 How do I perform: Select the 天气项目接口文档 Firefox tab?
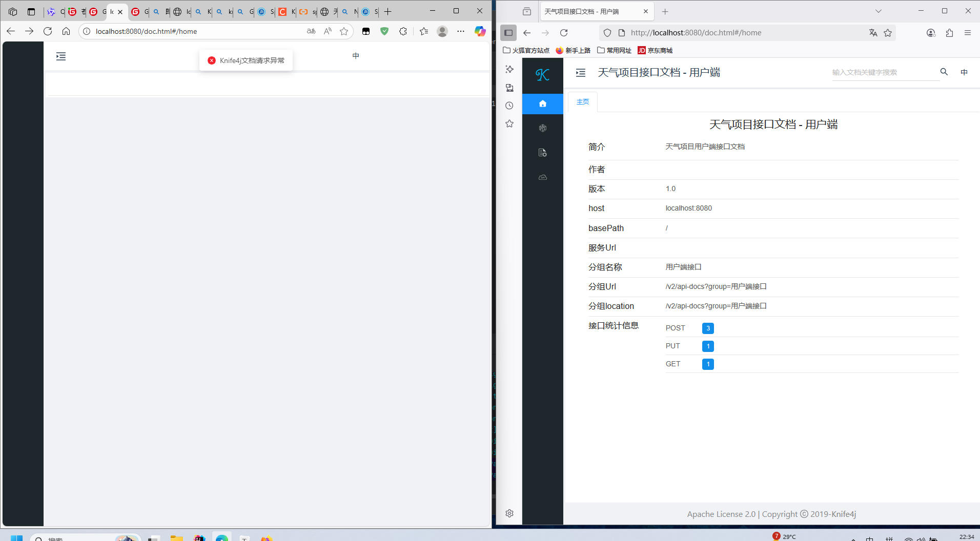(590, 11)
